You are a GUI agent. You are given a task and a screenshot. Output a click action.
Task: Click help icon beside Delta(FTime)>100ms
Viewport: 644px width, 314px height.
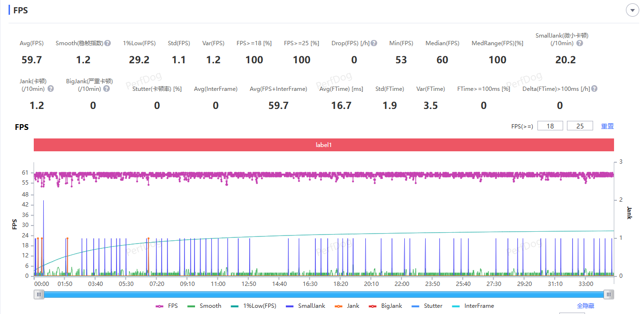594,89
